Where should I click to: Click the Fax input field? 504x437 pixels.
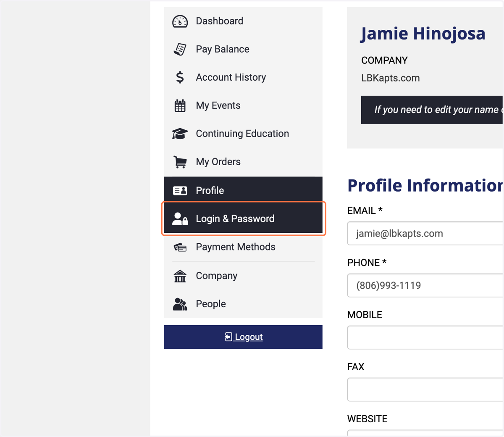[425, 390]
